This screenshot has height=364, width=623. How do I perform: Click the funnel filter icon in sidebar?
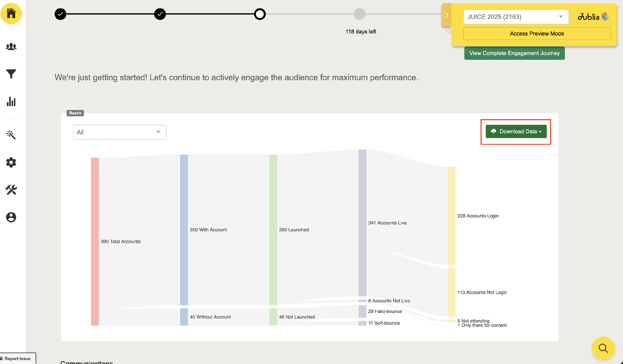(11, 74)
